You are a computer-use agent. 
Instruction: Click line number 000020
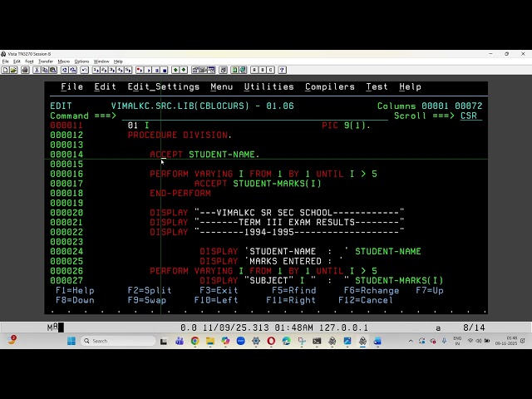pyautogui.click(x=66, y=213)
